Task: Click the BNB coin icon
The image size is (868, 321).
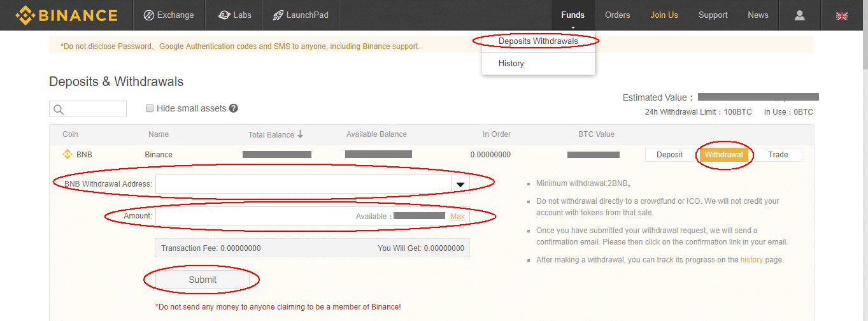Action: coord(68,154)
